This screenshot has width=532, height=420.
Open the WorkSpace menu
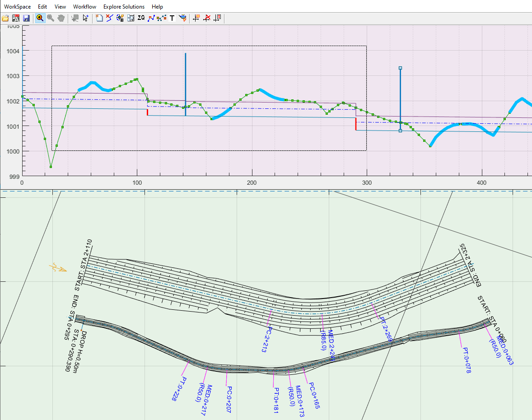[x=17, y=7]
